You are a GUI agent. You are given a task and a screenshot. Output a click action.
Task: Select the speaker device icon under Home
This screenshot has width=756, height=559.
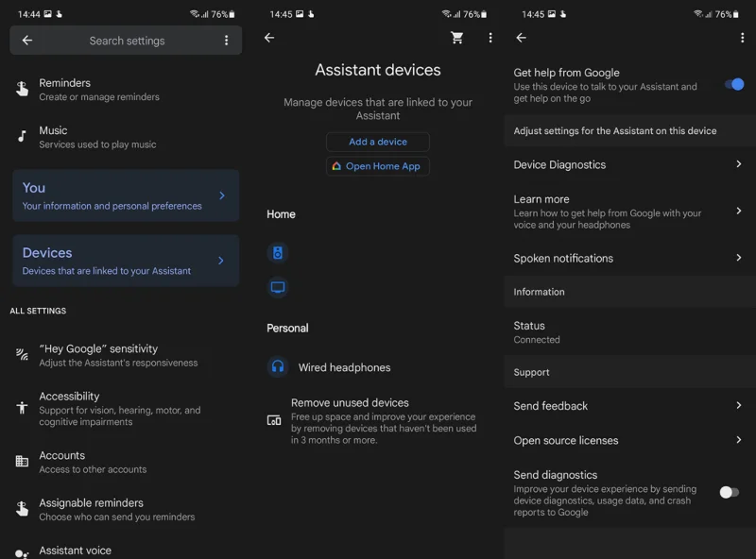(x=278, y=252)
